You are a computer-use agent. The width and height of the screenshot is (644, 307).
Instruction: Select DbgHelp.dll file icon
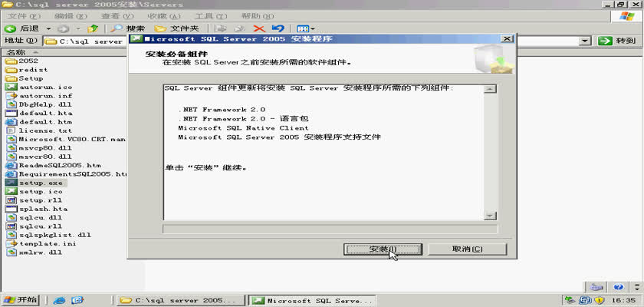pyautogui.click(x=11, y=104)
